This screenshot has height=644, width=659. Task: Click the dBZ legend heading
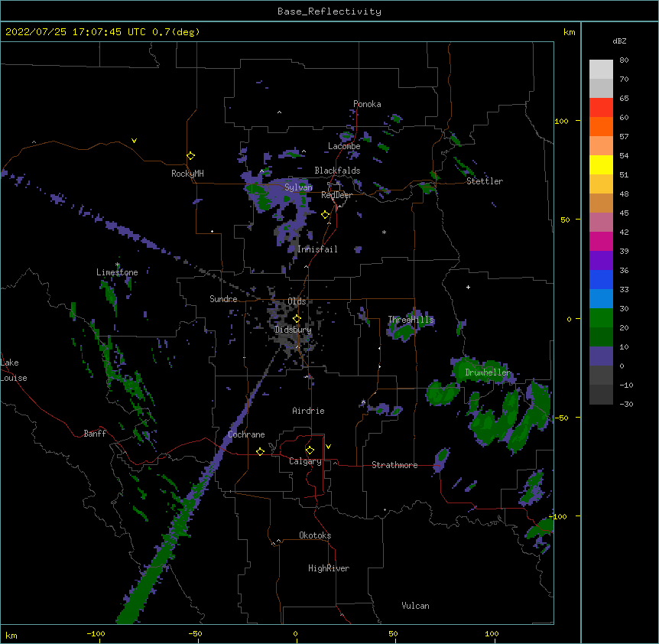coord(619,41)
